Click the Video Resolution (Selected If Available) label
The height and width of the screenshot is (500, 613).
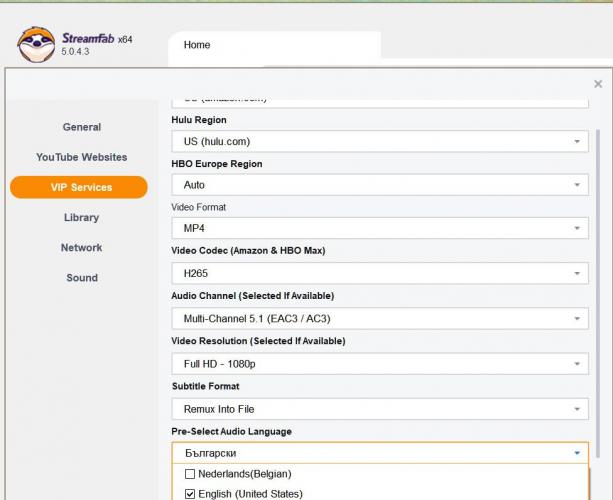click(x=258, y=341)
